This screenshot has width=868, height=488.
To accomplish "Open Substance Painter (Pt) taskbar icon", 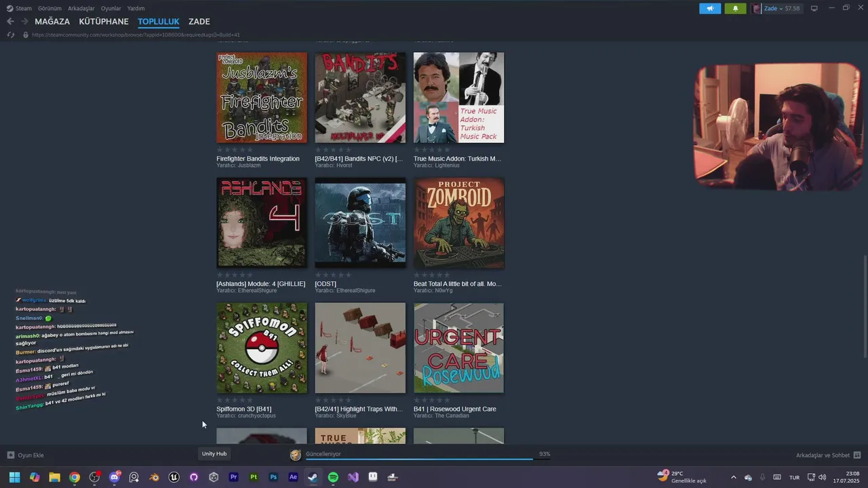I will pyautogui.click(x=254, y=477).
